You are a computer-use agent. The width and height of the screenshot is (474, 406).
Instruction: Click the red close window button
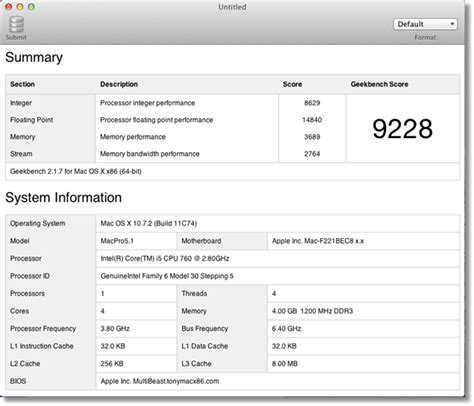pos(8,7)
